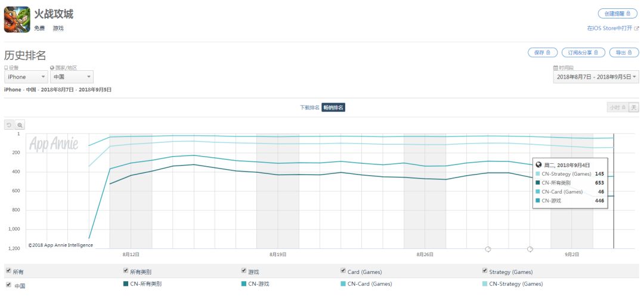This screenshot has width=644, height=302.
Task: Switch to the 下载排名 download rank tab
Action: point(309,108)
